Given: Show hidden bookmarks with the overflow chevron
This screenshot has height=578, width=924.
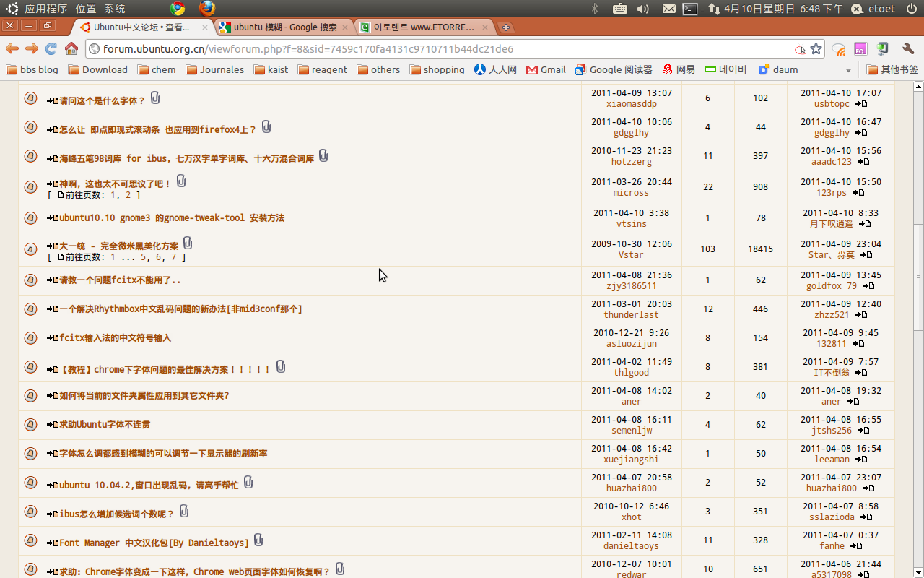Looking at the screenshot, I should [848, 70].
